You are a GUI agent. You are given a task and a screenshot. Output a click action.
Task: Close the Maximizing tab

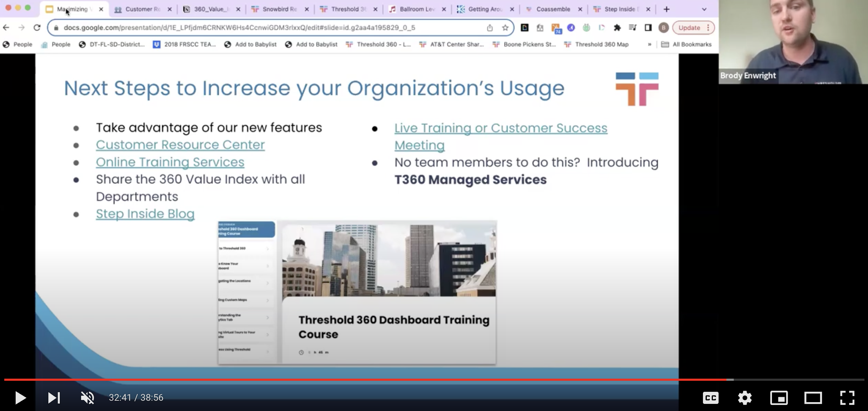pos(101,10)
